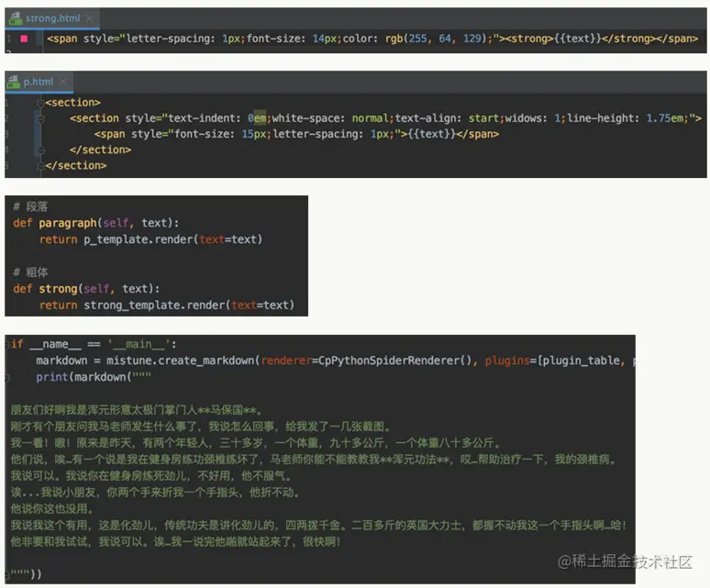
Task: Click the line starting 我说我这个有用
Action: [x=319, y=525]
